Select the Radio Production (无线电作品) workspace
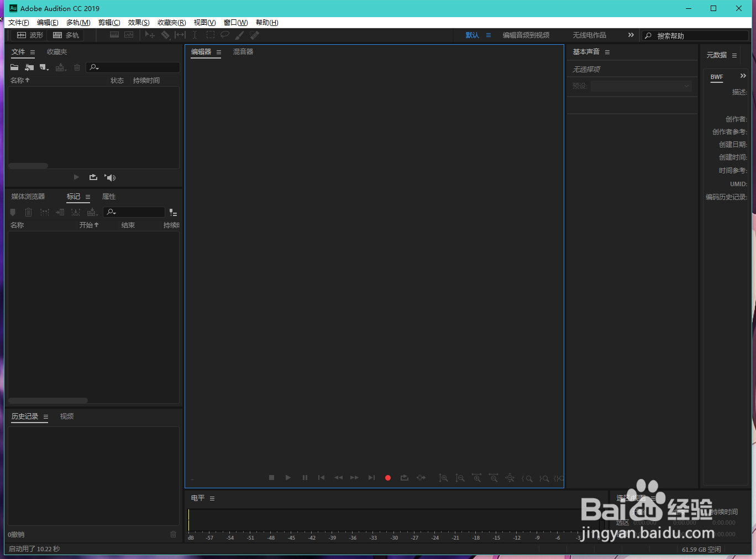The width and height of the screenshot is (756, 559). 589,35
